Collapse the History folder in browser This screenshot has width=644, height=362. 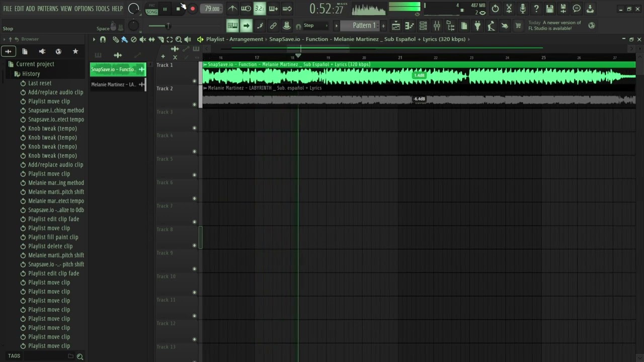pos(31,74)
